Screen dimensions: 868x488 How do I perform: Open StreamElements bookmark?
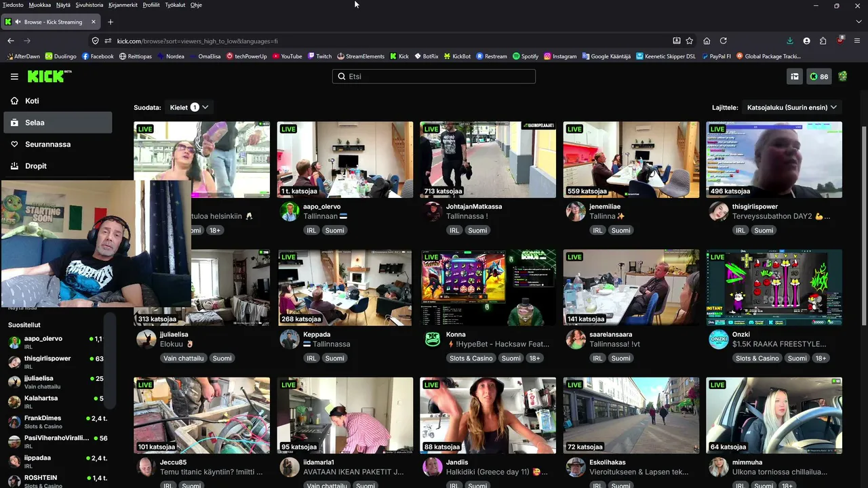(361, 56)
